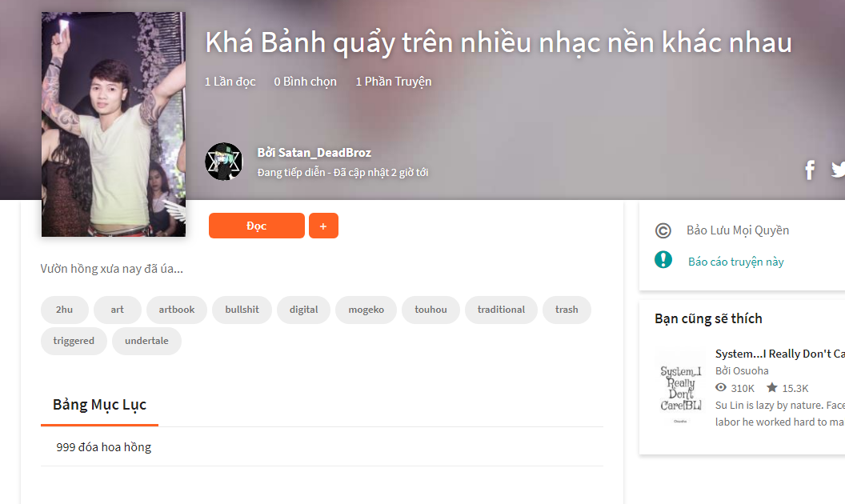
Task: Click the eye reads icon showing 310K
Action: (x=720, y=387)
